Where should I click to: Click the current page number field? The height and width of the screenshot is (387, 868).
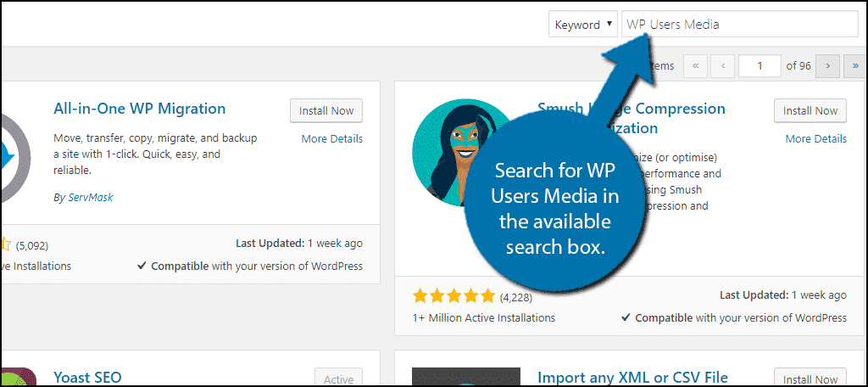[759, 66]
